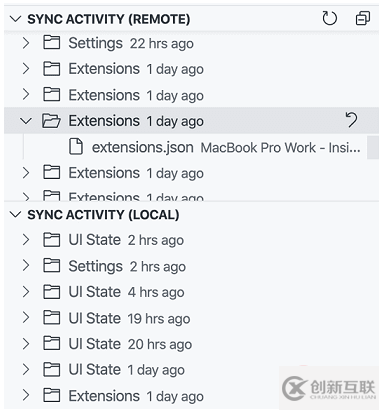Image resolution: width=379 pixels, height=410 pixels.
Task: Click folder icon of UI State 1 day ago
Action: [52, 370]
